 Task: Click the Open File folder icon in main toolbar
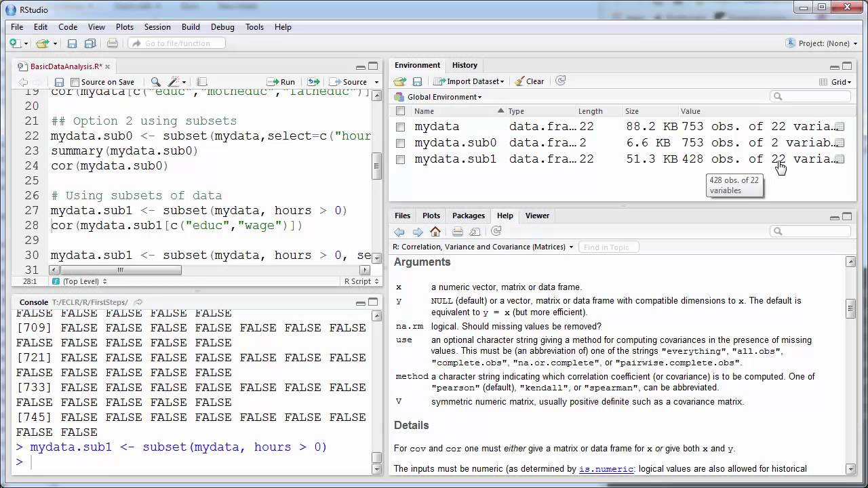(42, 43)
